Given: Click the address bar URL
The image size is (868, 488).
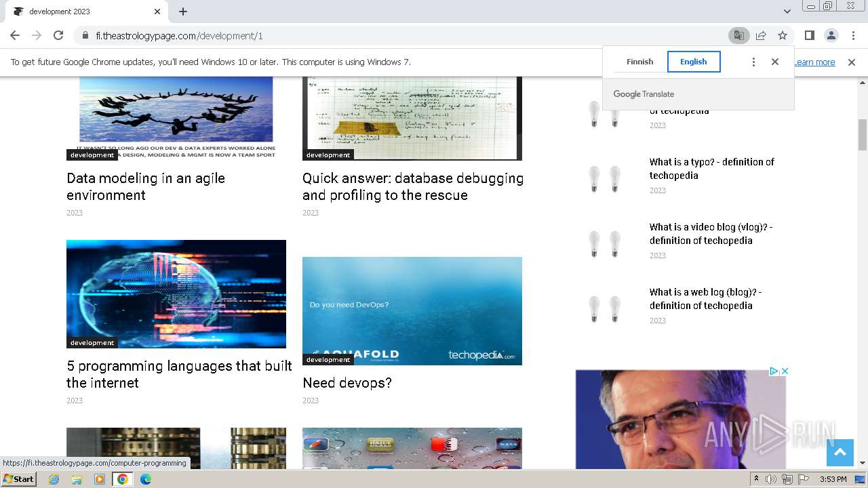Looking at the screenshot, I should coord(179,36).
